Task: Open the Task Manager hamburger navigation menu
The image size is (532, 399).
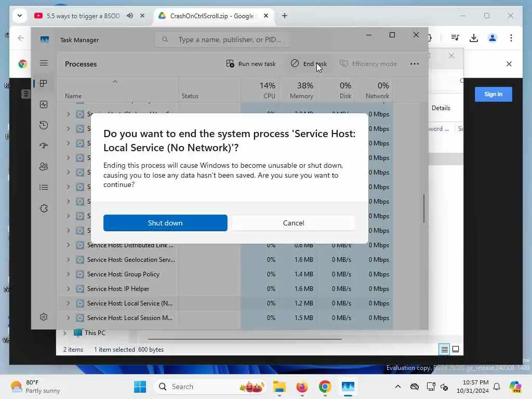Action: (x=44, y=63)
